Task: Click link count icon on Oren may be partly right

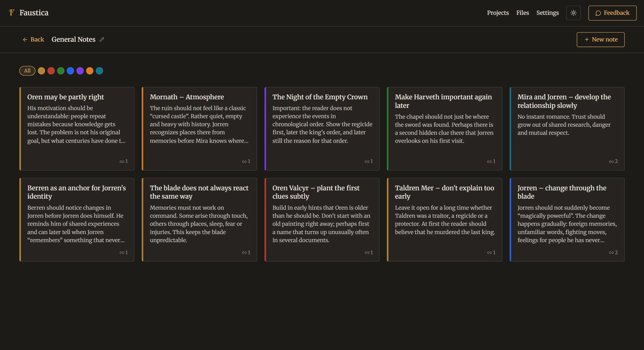Action: [x=122, y=161]
